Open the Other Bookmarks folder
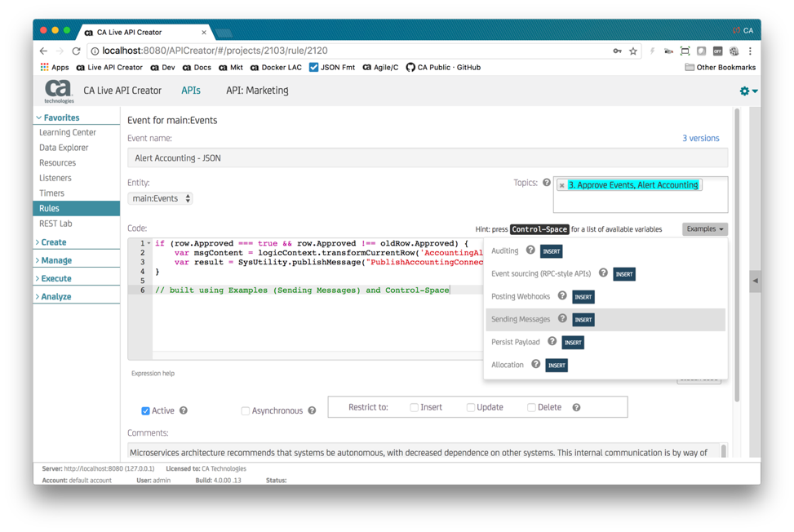The image size is (794, 532). click(x=720, y=68)
